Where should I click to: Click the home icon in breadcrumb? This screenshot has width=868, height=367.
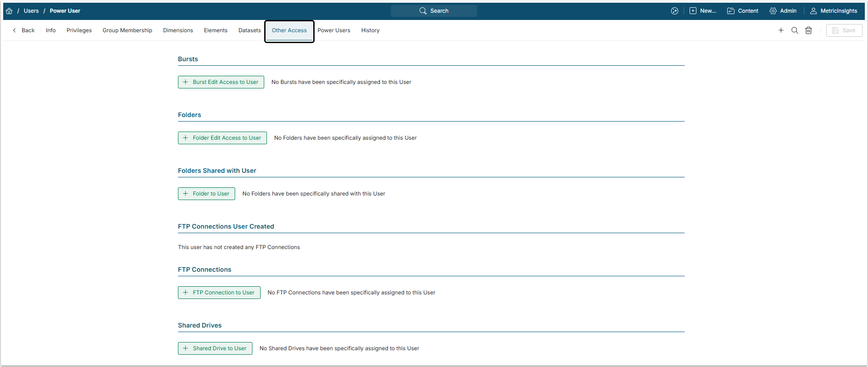9,11
